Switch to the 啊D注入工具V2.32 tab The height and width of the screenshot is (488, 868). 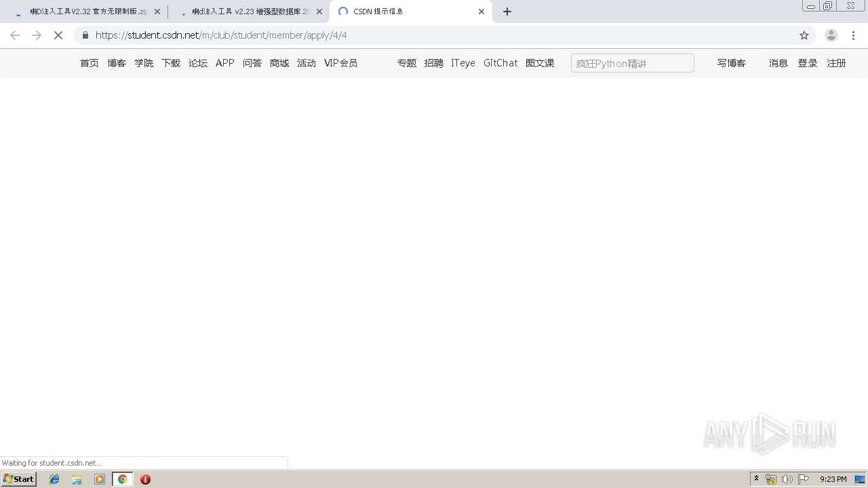pos(86,12)
